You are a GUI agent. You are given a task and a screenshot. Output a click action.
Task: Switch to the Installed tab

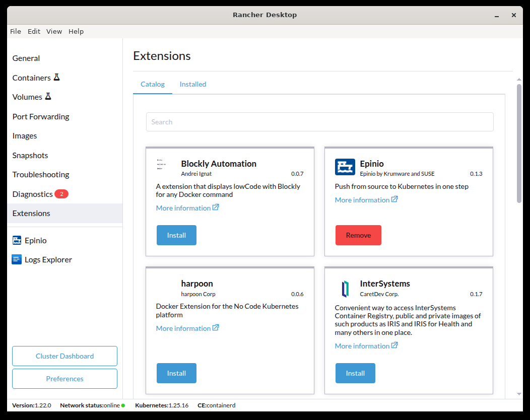pyautogui.click(x=193, y=84)
